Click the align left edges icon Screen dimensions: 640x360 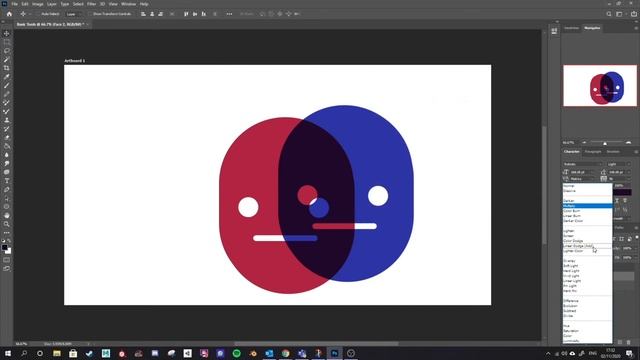pos(143,14)
